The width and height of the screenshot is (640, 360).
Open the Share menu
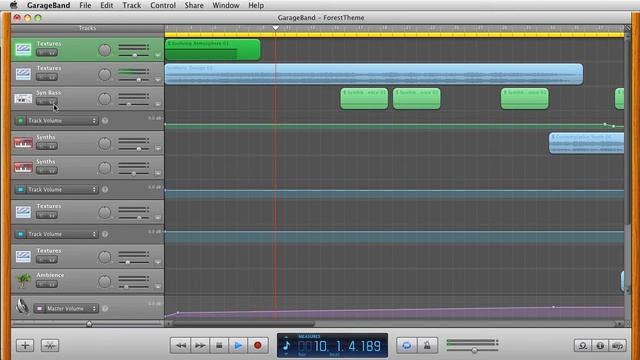194,5
